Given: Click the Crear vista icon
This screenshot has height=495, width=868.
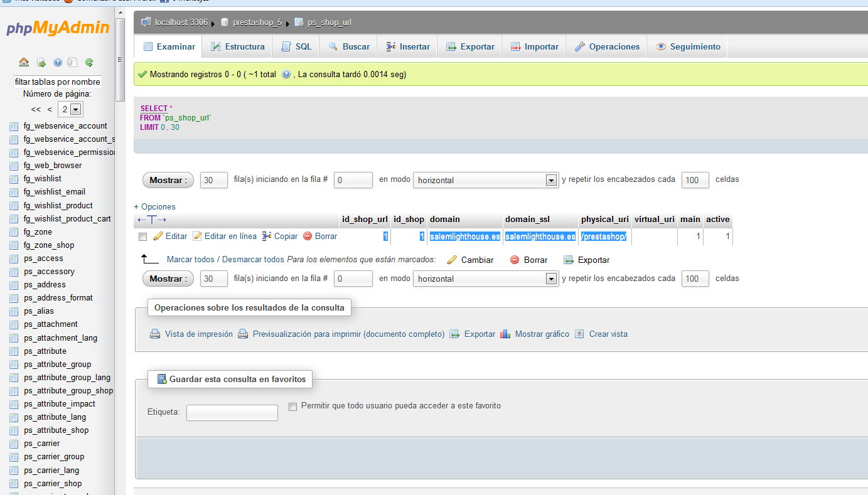Looking at the screenshot, I should 579,334.
